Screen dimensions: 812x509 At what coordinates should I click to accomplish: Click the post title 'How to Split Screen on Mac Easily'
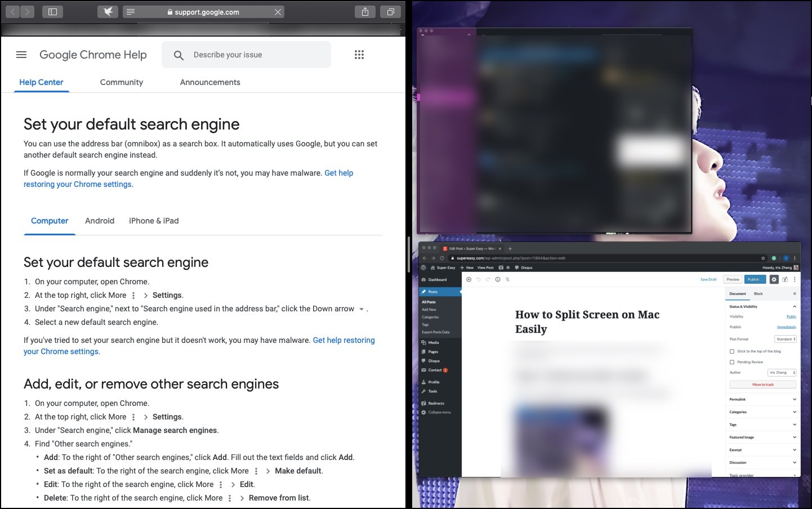coord(587,322)
